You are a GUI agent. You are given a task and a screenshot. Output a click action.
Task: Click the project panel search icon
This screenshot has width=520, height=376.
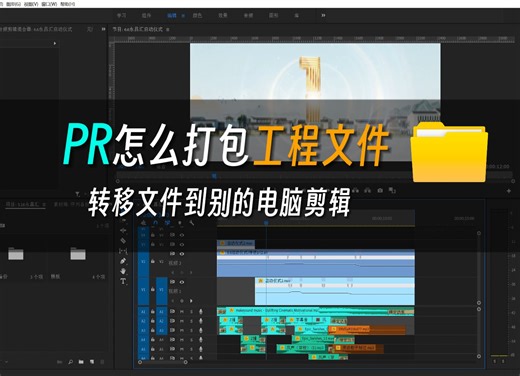pyautogui.click(x=70, y=362)
